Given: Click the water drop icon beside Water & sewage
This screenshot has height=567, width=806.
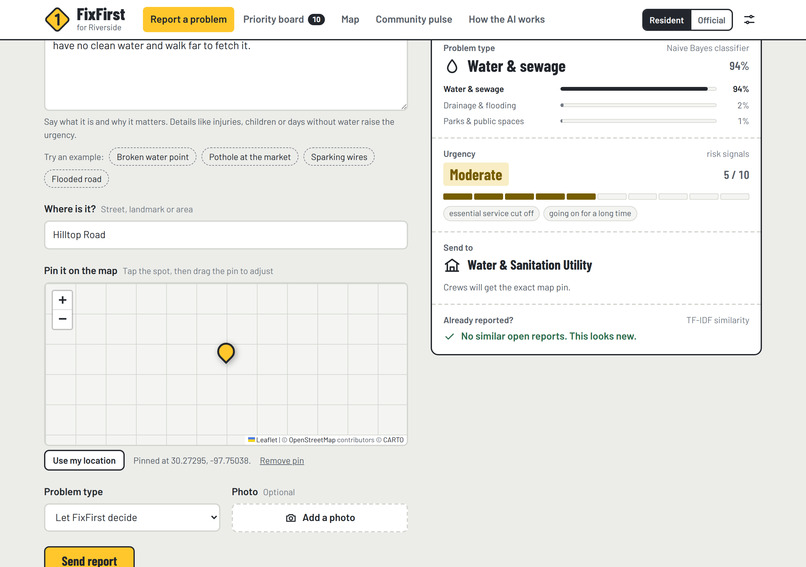Looking at the screenshot, I should 452,66.
